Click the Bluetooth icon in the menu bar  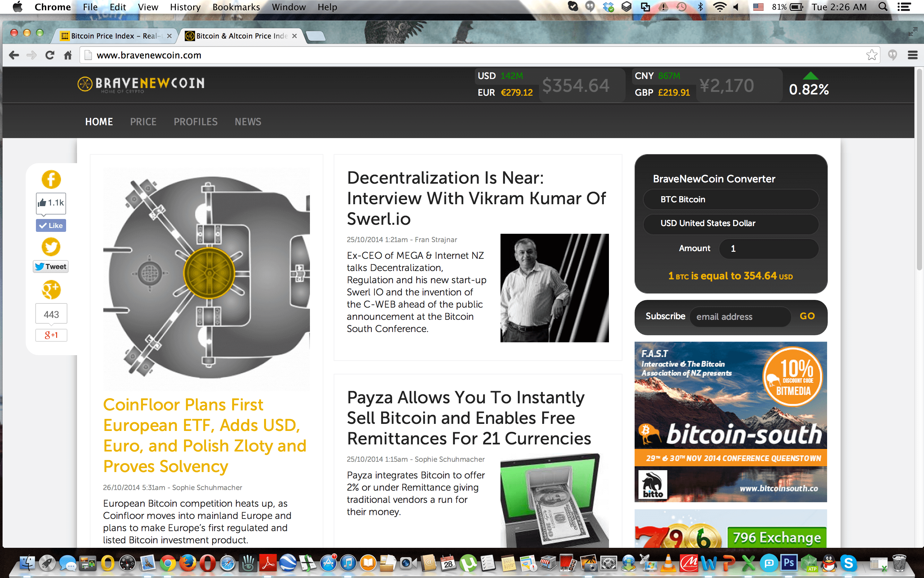[701, 7]
